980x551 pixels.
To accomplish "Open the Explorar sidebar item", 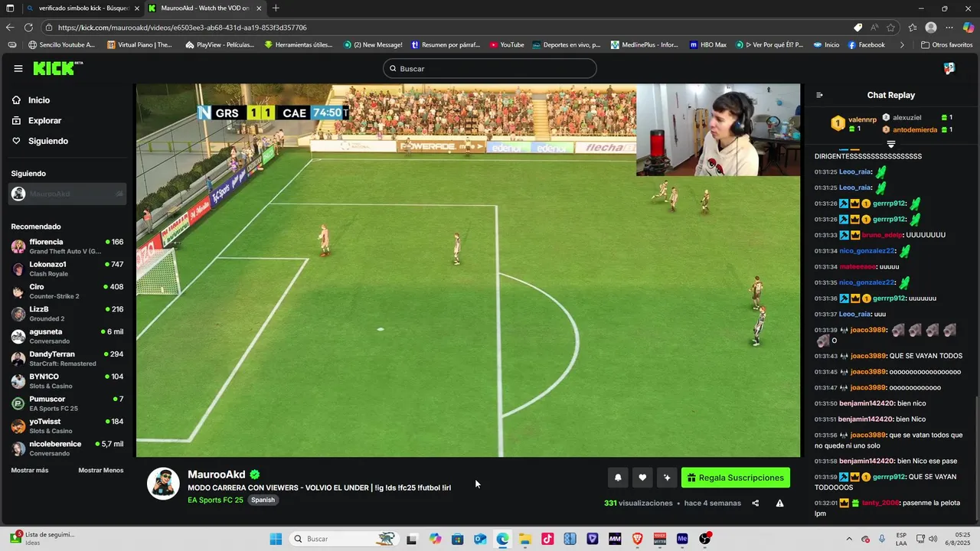I will (x=36, y=121).
